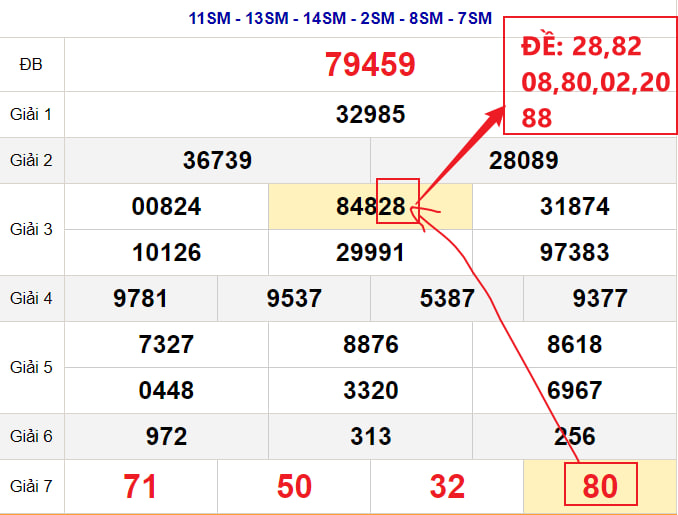This screenshot has width=678, height=515.
Task: Click the Giải 5 number 0448
Action: point(166,390)
